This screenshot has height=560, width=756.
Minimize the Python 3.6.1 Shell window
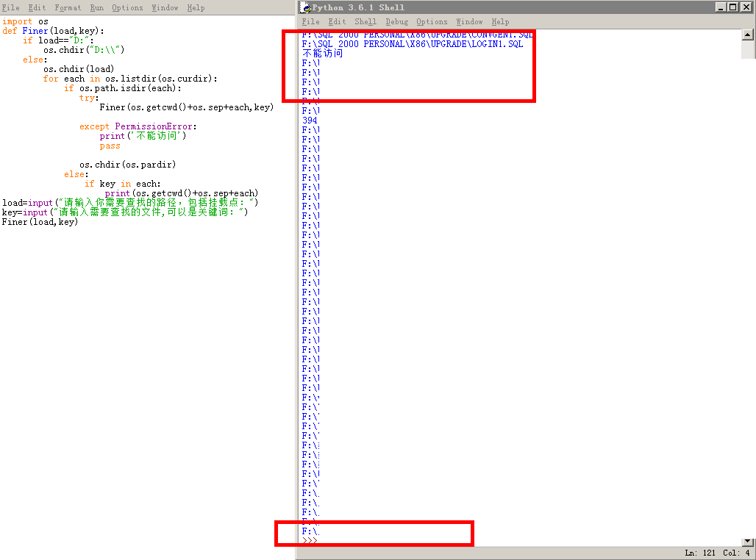click(721, 7)
